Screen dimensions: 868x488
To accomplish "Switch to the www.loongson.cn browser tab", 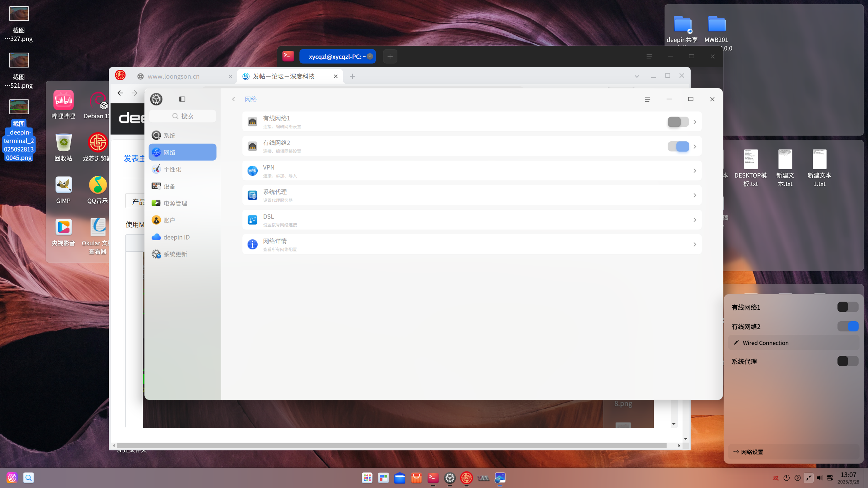I will pyautogui.click(x=185, y=76).
